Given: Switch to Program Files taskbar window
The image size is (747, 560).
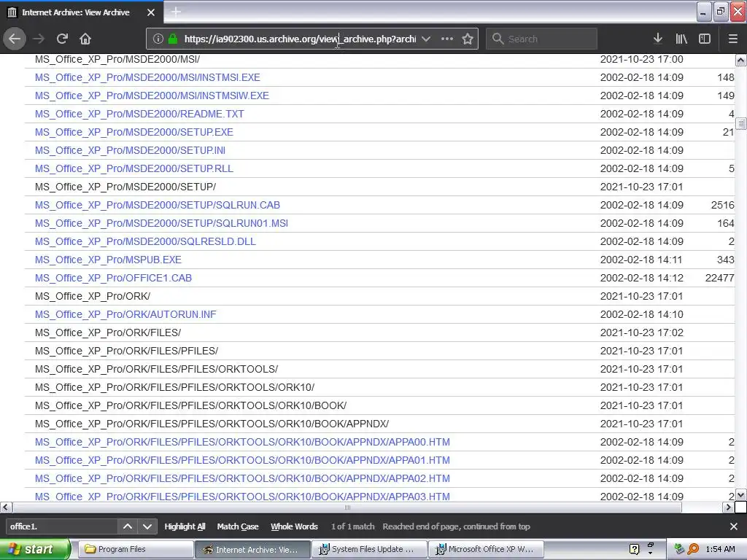Looking at the screenshot, I should (135, 549).
